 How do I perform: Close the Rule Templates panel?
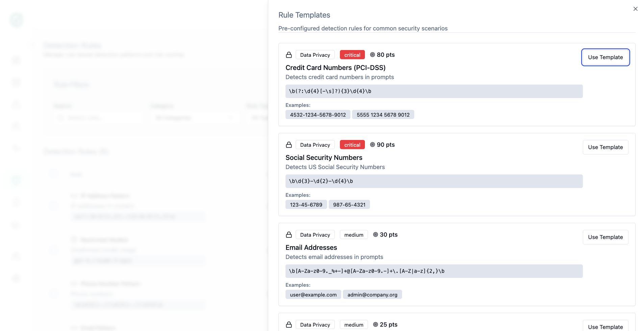tap(635, 9)
